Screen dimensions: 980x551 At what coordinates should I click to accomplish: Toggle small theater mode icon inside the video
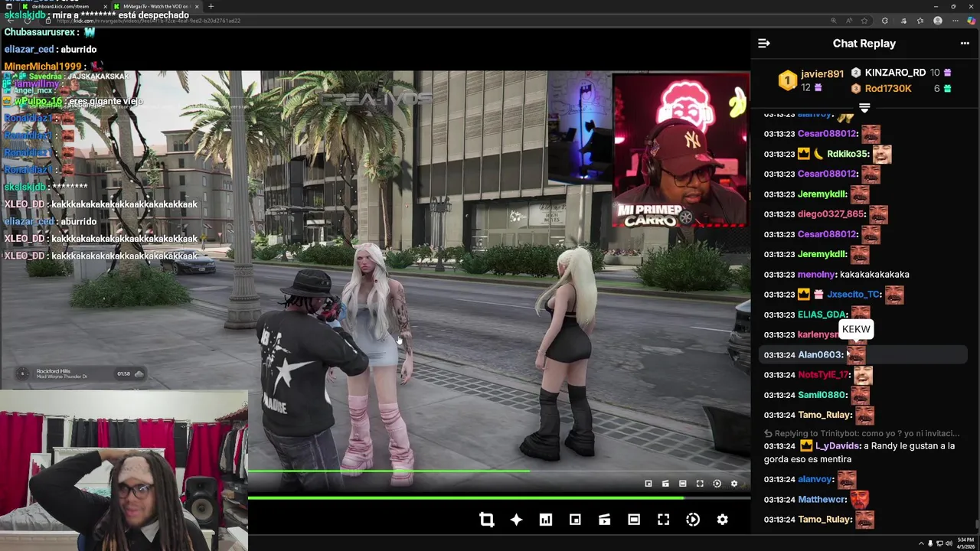click(x=683, y=484)
